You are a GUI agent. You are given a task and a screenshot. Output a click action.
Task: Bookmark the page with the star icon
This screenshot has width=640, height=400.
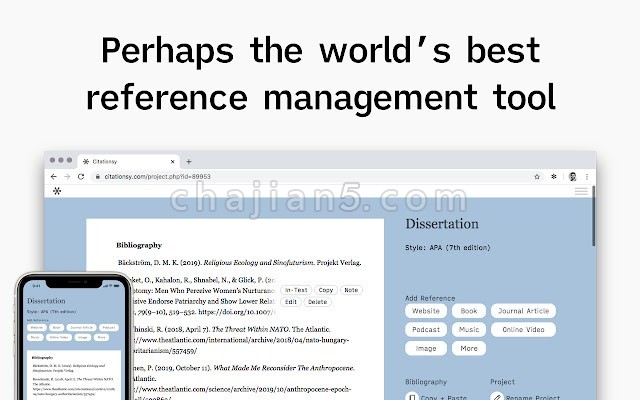pos(537,177)
